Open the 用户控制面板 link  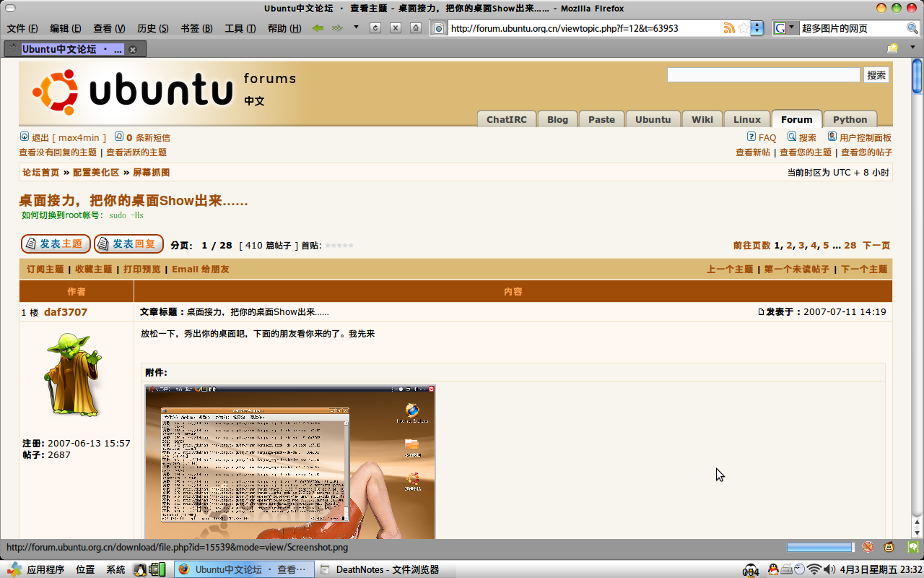point(866,137)
